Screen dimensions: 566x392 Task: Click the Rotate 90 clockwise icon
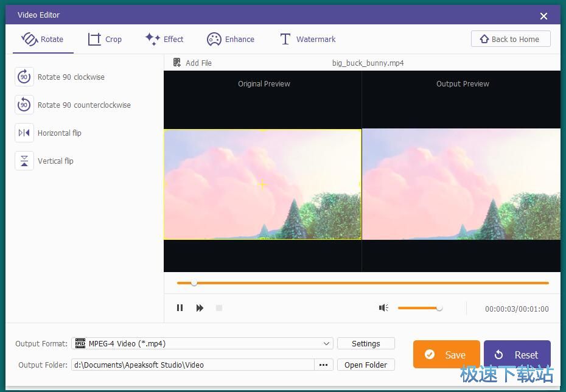[24, 77]
